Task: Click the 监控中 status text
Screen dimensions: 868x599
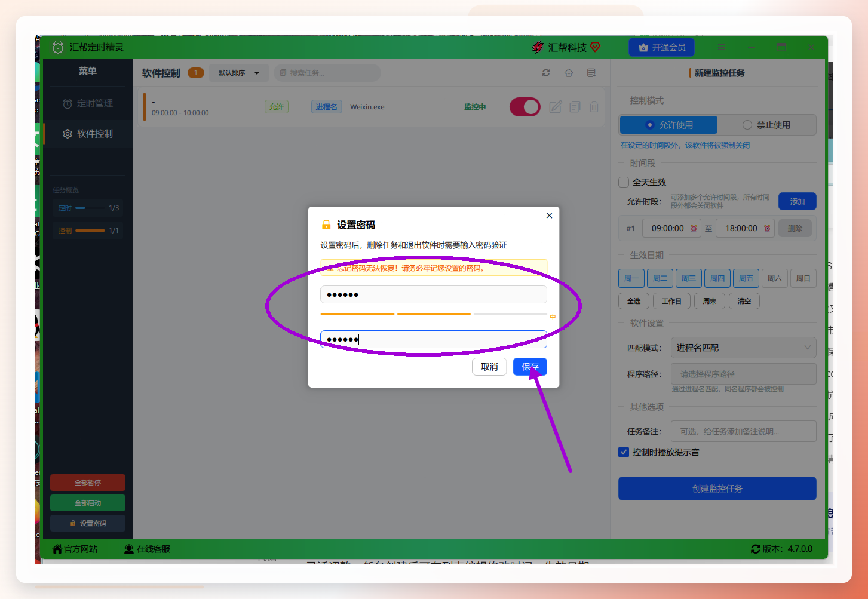Action: click(475, 107)
